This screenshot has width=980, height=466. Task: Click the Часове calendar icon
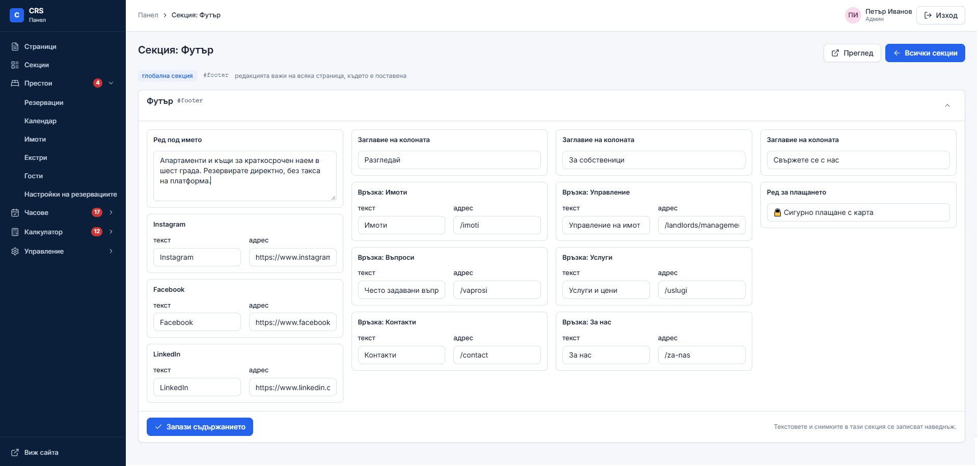15,212
